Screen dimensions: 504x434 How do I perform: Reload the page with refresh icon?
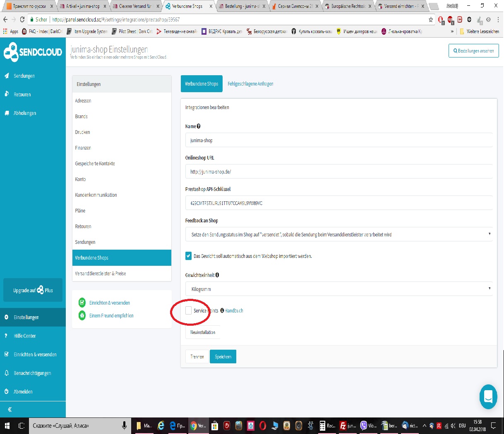click(x=22, y=19)
